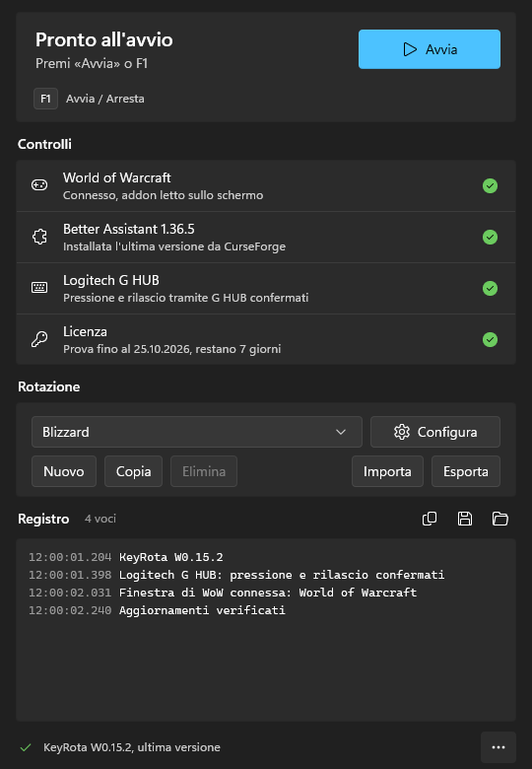This screenshot has height=769, width=532.
Task: Click green checkmark on Logitech G HUB row
Action: tap(490, 288)
